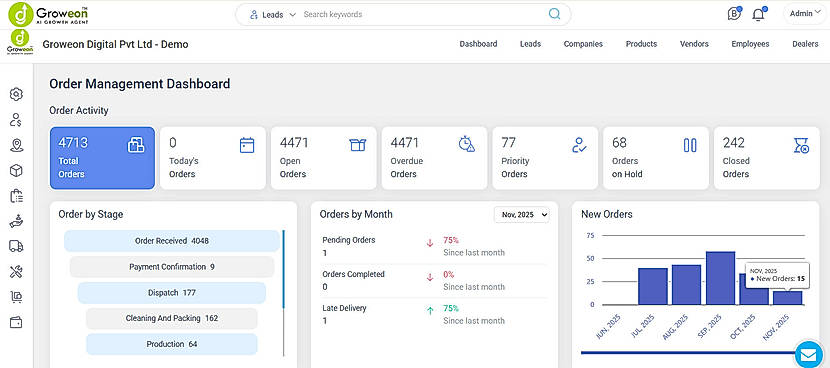Click the calendar icon on Today's Orders
The height and width of the screenshot is (368, 830).
tap(247, 145)
